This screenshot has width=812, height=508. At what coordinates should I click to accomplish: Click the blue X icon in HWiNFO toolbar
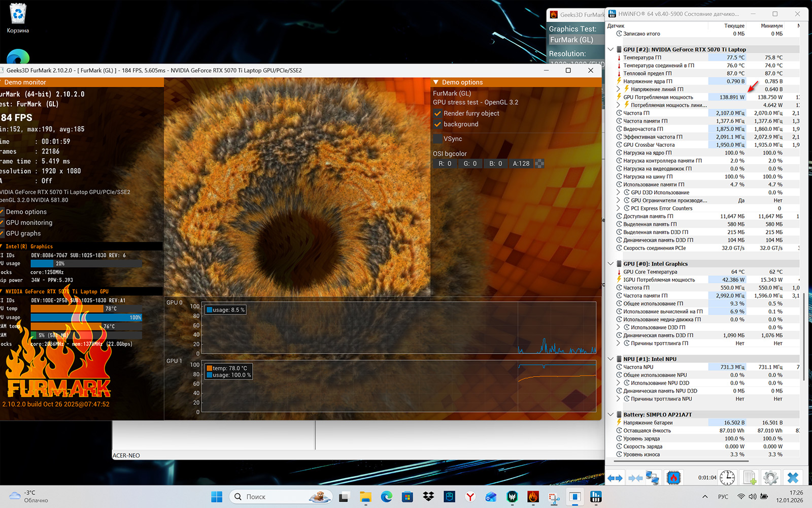793,478
